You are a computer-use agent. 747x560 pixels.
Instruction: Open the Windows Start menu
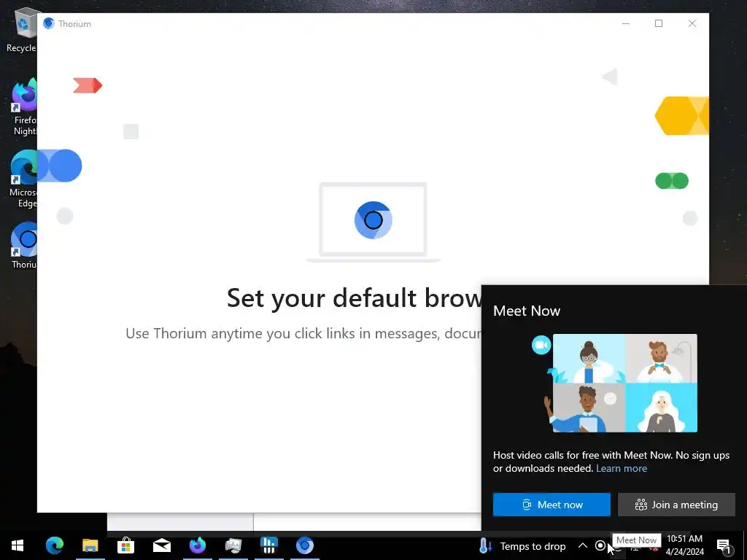(18, 545)
